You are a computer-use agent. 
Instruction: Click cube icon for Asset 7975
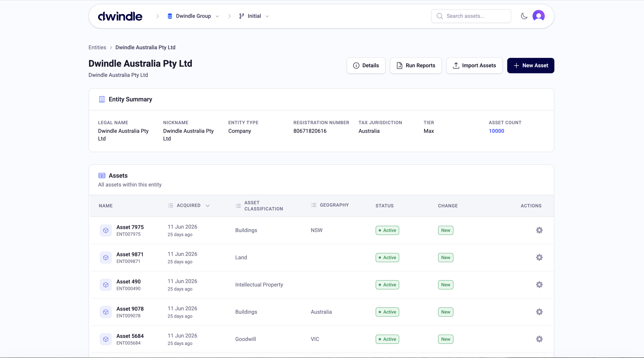click(x=106, y=230)
